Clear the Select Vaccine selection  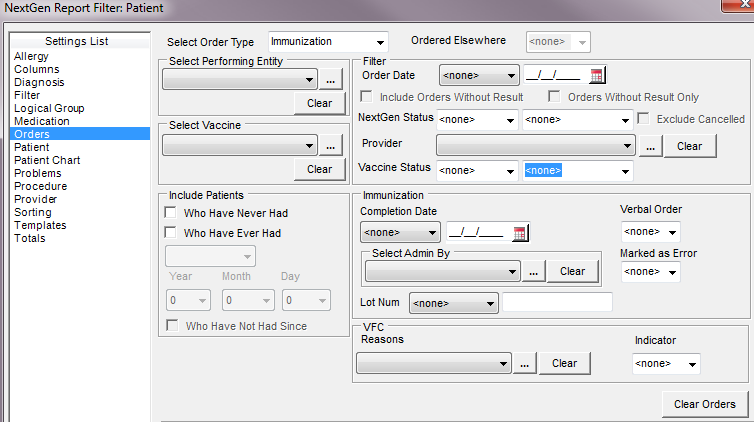pyautogui.click(x=320, y=169)
